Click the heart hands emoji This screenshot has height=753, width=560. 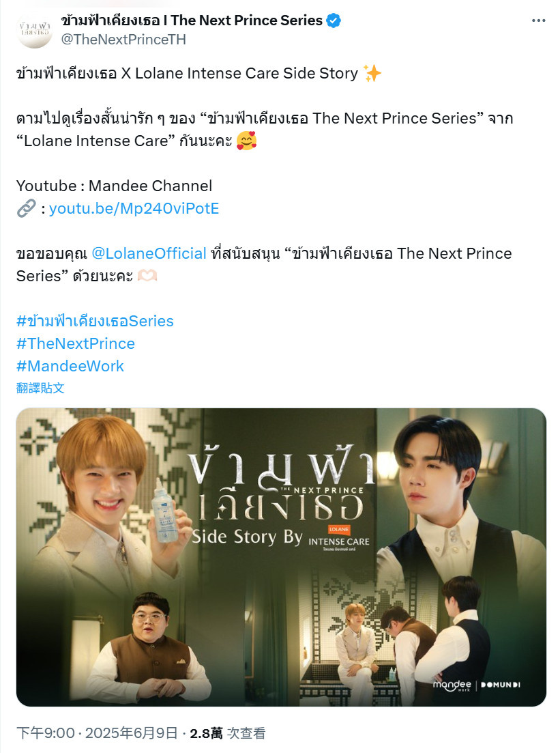(147, 276)
